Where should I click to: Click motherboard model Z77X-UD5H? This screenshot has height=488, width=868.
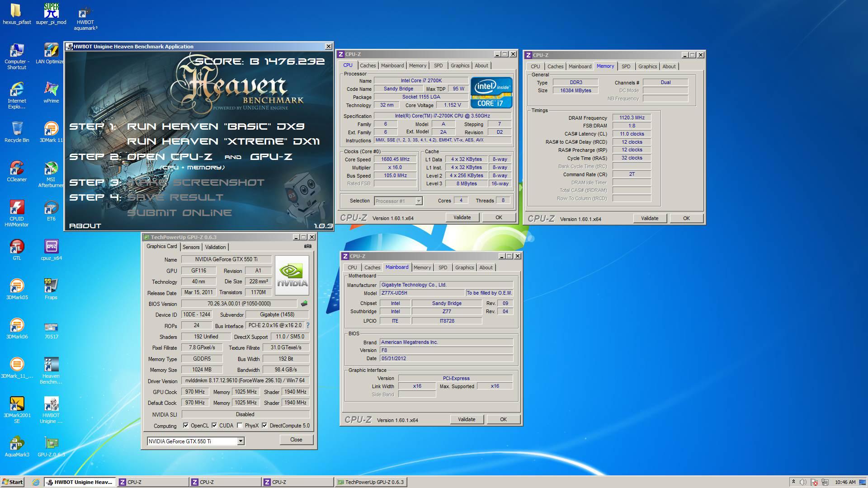(x=422, y=293)
